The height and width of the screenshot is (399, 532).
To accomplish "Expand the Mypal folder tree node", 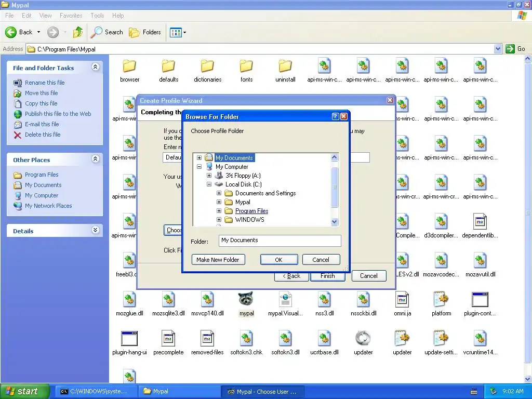I will point(219,202).
